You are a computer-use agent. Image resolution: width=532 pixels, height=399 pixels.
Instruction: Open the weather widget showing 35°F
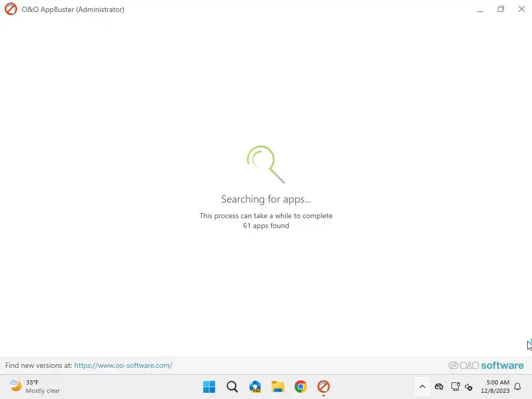35,387
